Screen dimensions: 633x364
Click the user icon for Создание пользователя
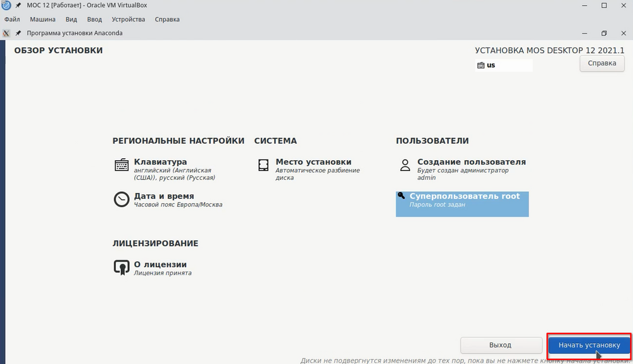coord(405,165)
